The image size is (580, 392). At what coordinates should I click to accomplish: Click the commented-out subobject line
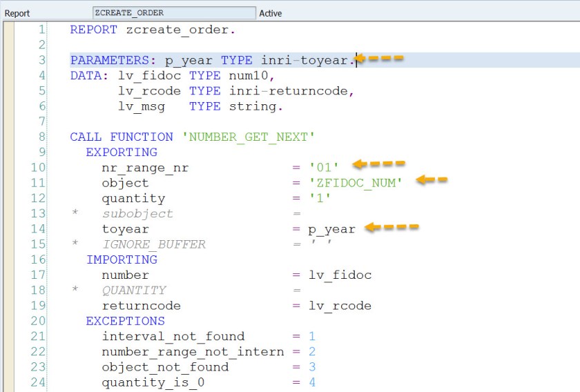(138, 213)
